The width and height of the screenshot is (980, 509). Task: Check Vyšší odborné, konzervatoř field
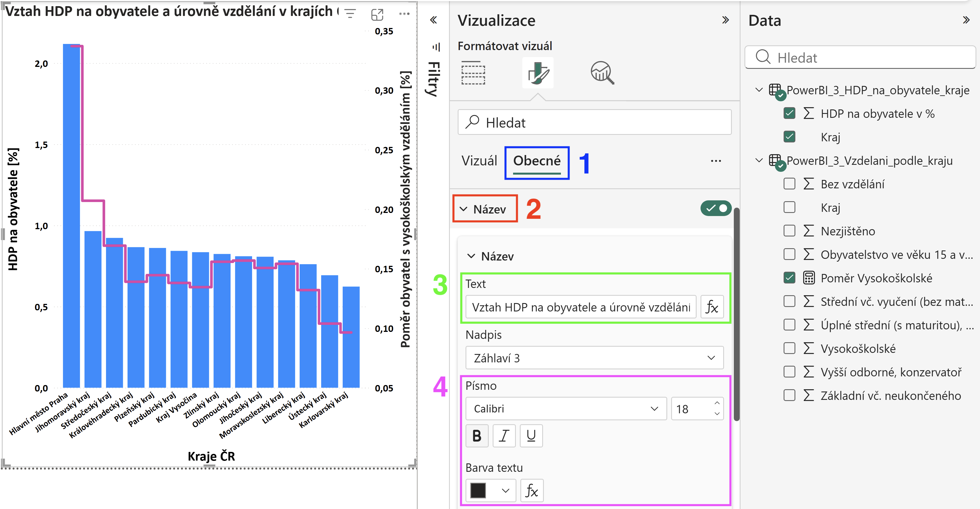coord(789,372)
